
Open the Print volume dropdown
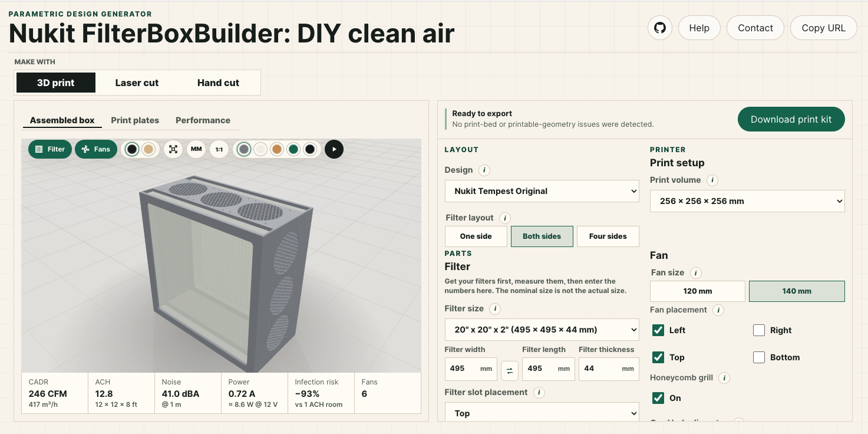[747, 201]
